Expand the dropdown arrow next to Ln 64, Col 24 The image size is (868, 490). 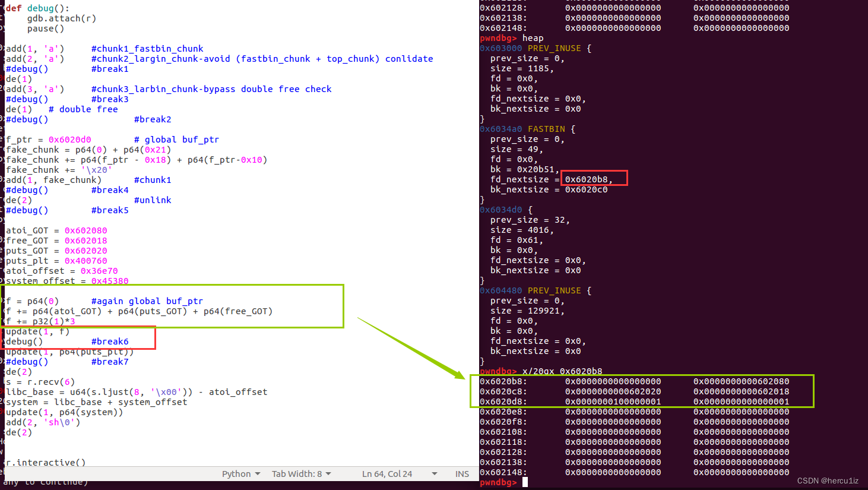click(x=435, y=474)
